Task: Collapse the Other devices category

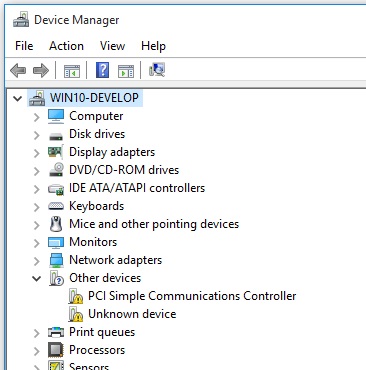Action: 36,278
